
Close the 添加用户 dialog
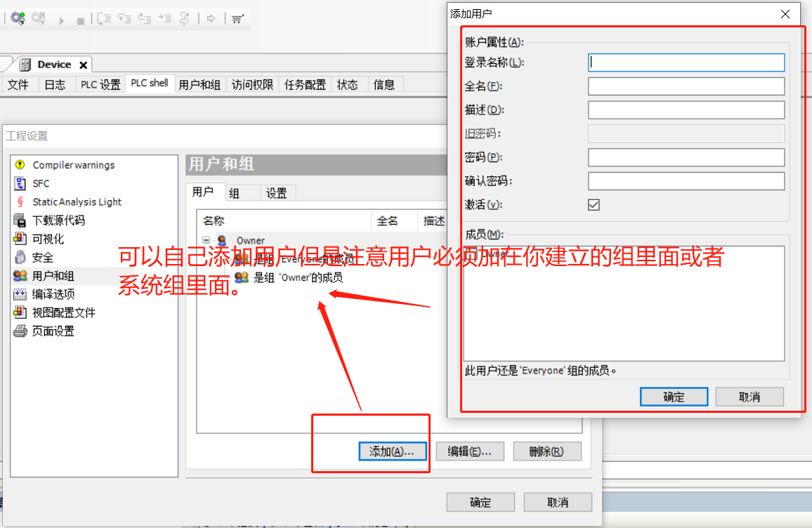(x=785, y=14)
